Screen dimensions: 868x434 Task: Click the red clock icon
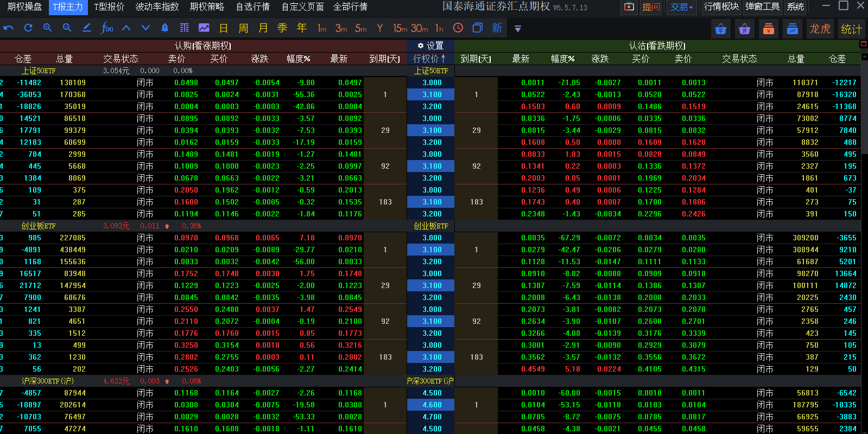[x=458, y=28]
